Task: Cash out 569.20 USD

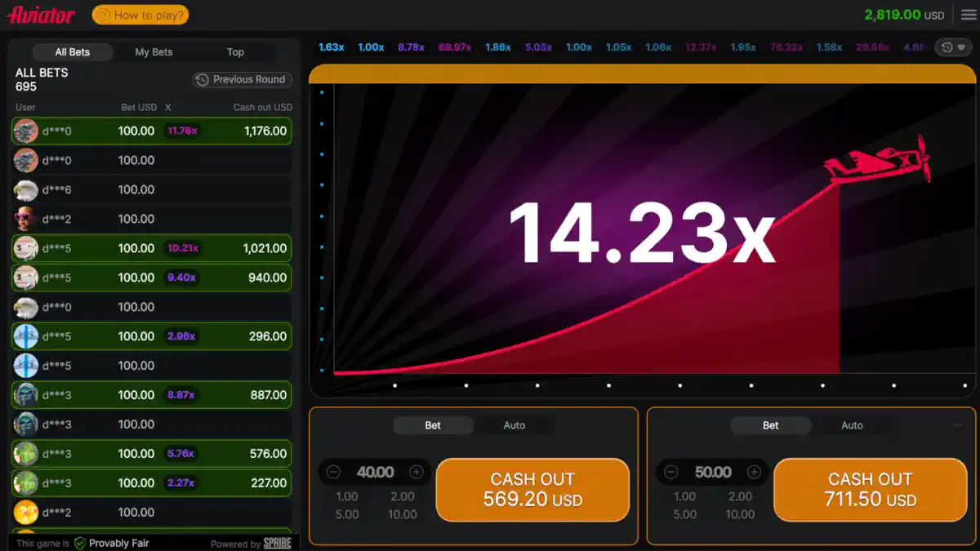Action: coord(532,490)
